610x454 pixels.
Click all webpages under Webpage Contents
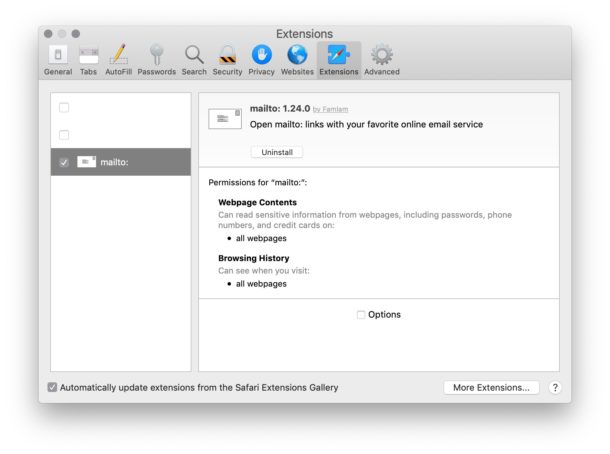[261, 238]
